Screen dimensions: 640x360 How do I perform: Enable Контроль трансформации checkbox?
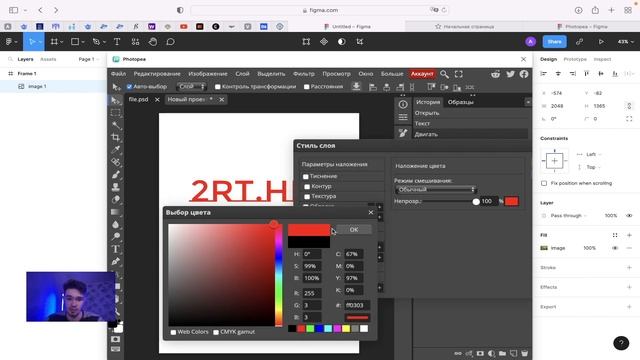[x=218, y=87]
